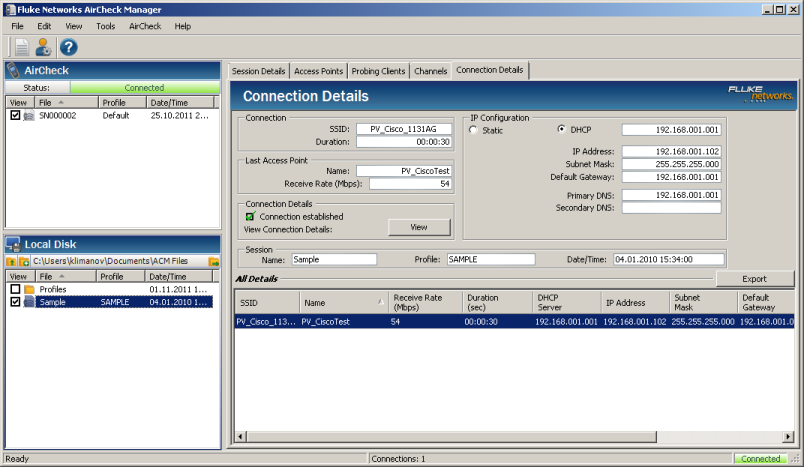Image resolution: width=804 pixels, height=467 pixels.
Task: Click the IP Address field 192.168.001.102
Action: pyautogui.click(x=672, y=151)
